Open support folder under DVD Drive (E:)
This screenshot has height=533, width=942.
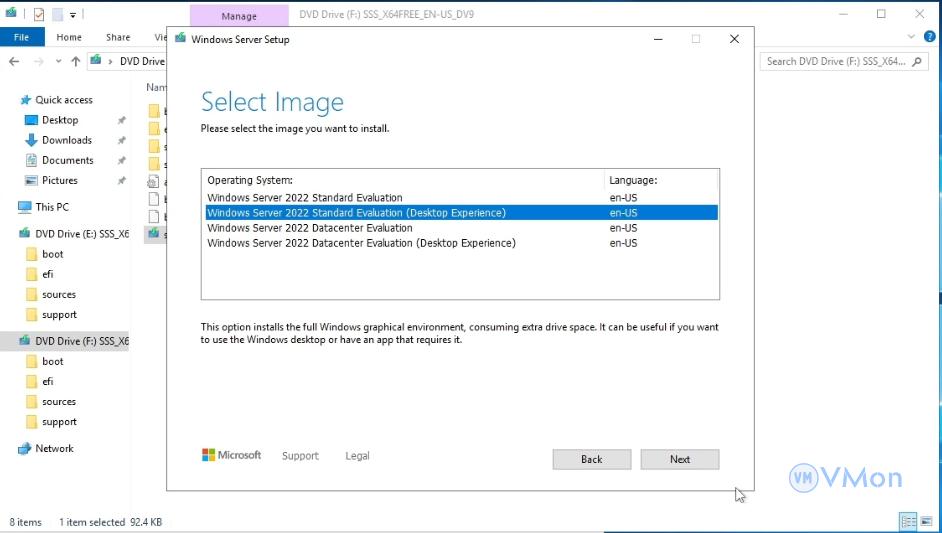click(59, 315)
